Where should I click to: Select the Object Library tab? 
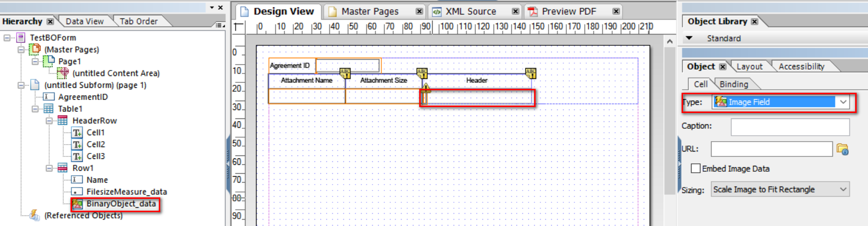717,21
